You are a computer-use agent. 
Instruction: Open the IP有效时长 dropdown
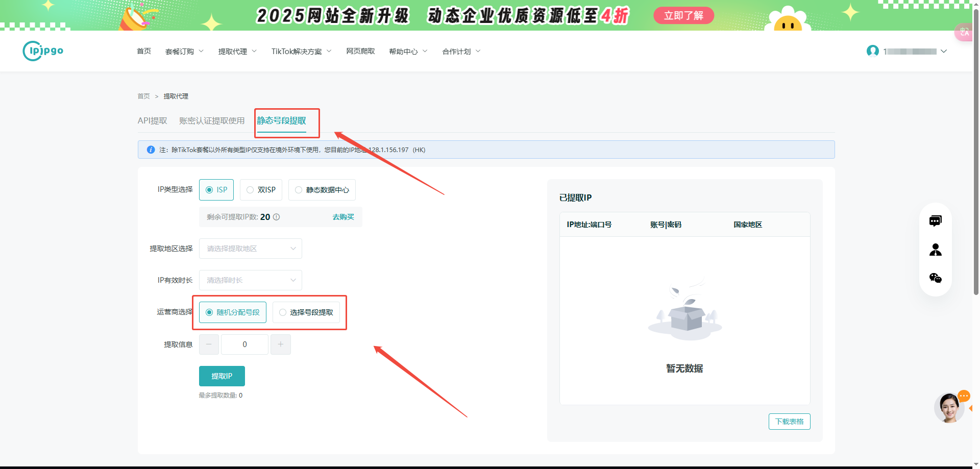[x=251, y=280]
